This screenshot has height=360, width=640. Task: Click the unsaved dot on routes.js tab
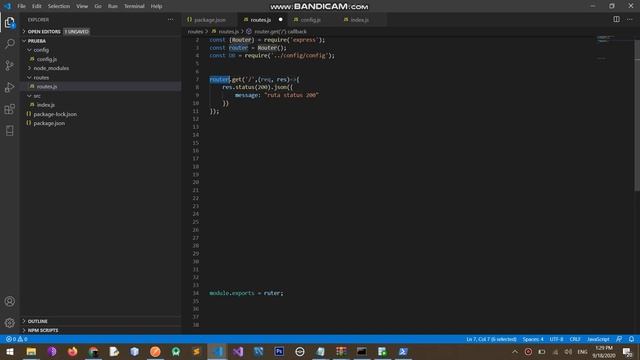pyautogui.click(x=280, y=20)
